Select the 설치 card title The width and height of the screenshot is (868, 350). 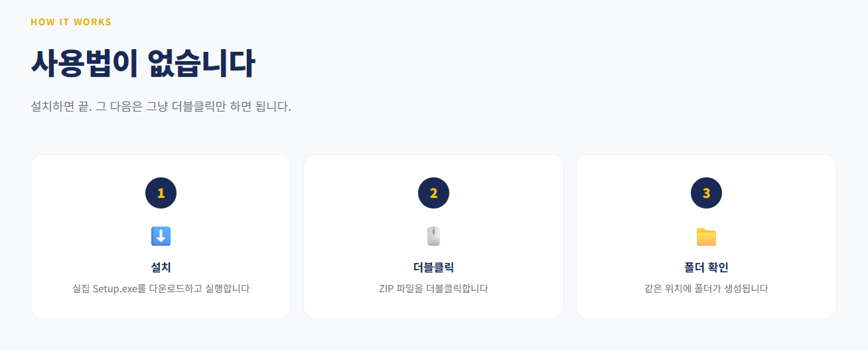tap(161, 268)
